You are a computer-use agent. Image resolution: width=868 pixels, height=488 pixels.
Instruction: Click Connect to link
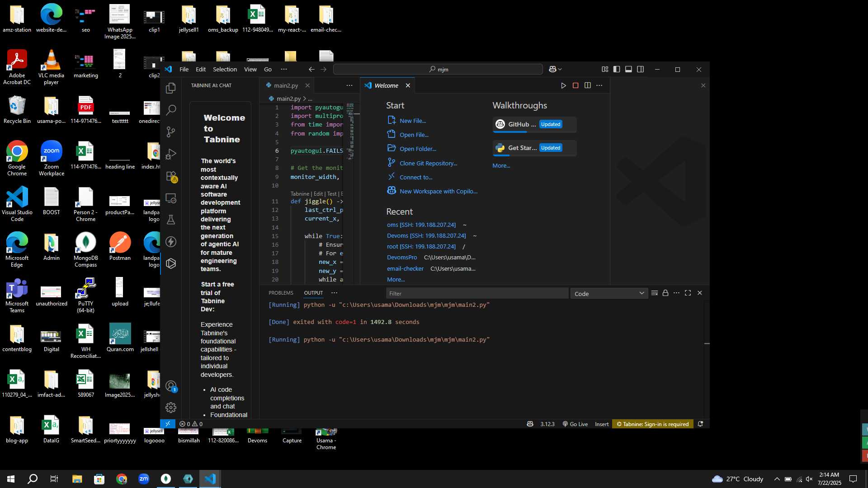point(416,177)
